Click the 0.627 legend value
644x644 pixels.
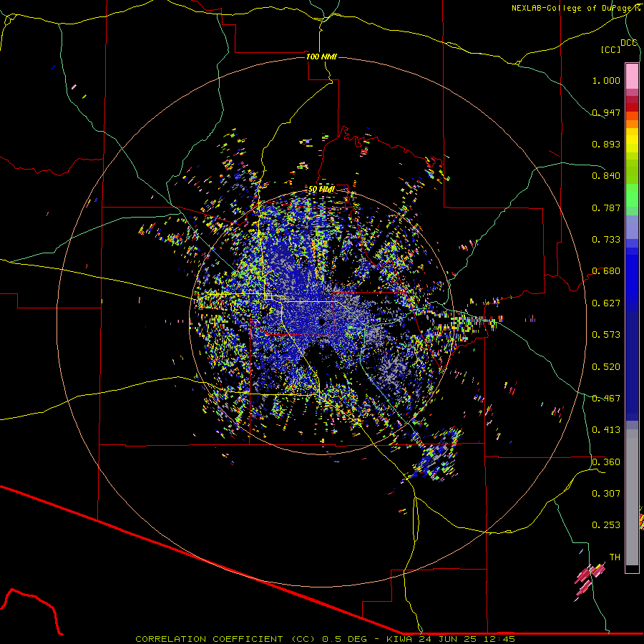tap(606, 303)
